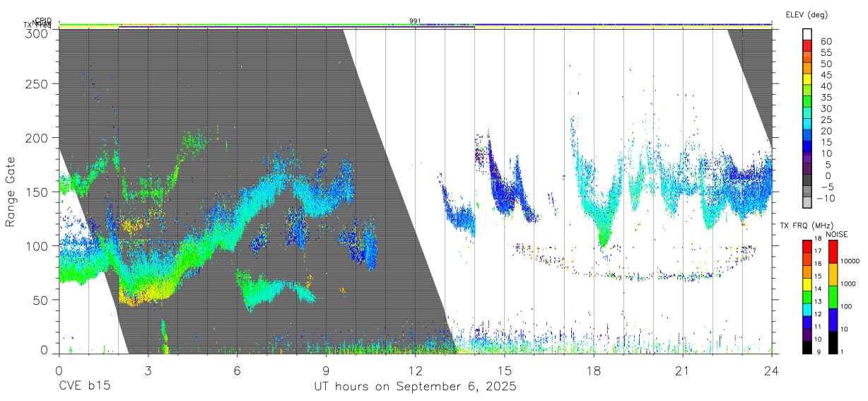Select the yellow 14–15 MHz TX FRQ swatch
The width and height of the screenshot is (868, 401).
click(x=807, y=284)
